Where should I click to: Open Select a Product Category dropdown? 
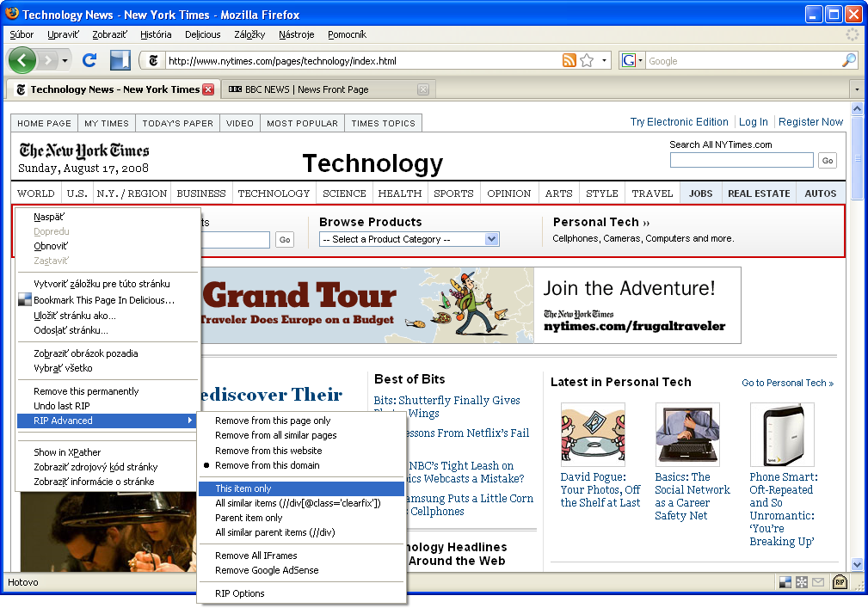pos(409,239)
